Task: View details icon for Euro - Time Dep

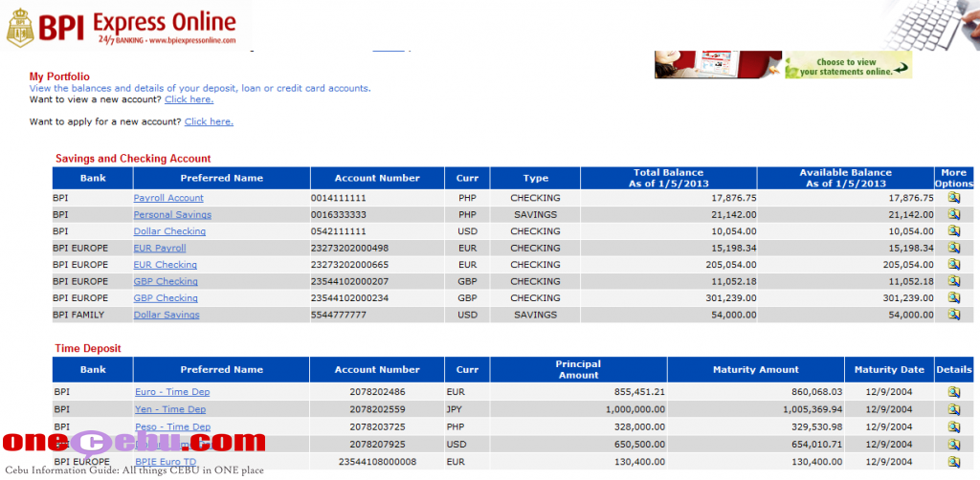Action: (x=954, y=392)
